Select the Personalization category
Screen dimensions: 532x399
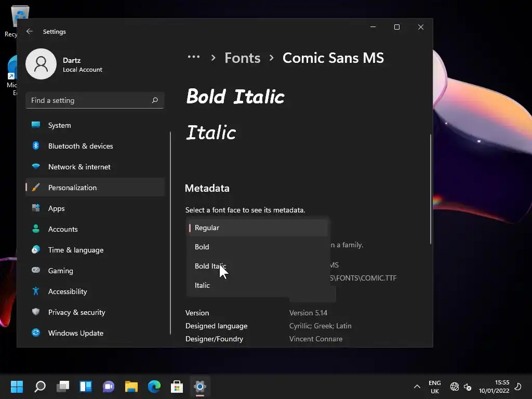tap(95, 187)
